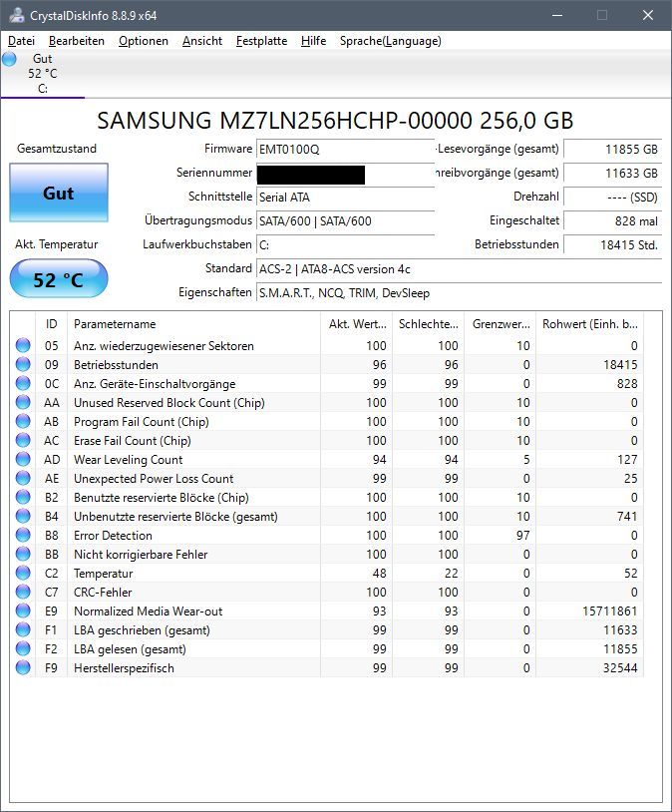Viewport: 672px width, 812px height.
Task: Select the Wear Leveling Count parameter name
Action: coord(128,459)
